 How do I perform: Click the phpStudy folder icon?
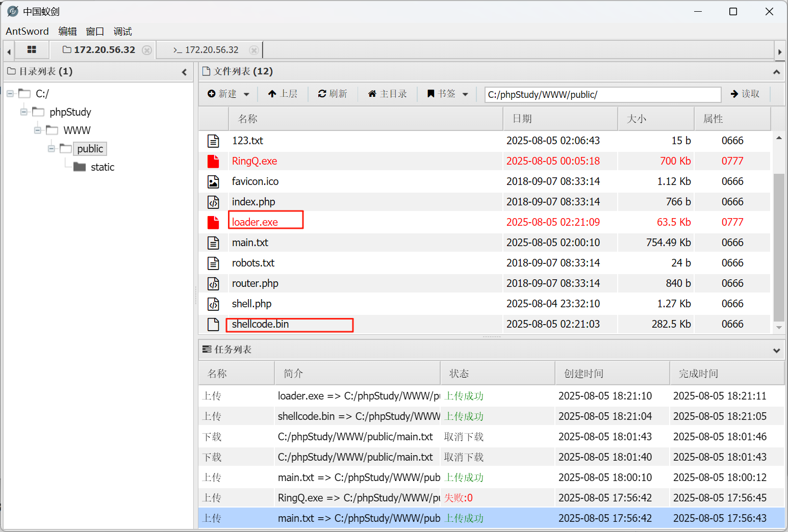38,112
